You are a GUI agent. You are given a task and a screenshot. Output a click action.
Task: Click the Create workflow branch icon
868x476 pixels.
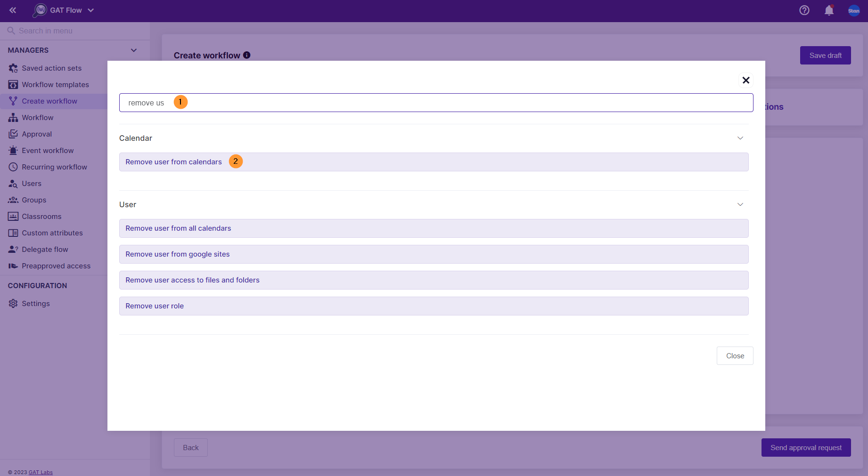13,101
